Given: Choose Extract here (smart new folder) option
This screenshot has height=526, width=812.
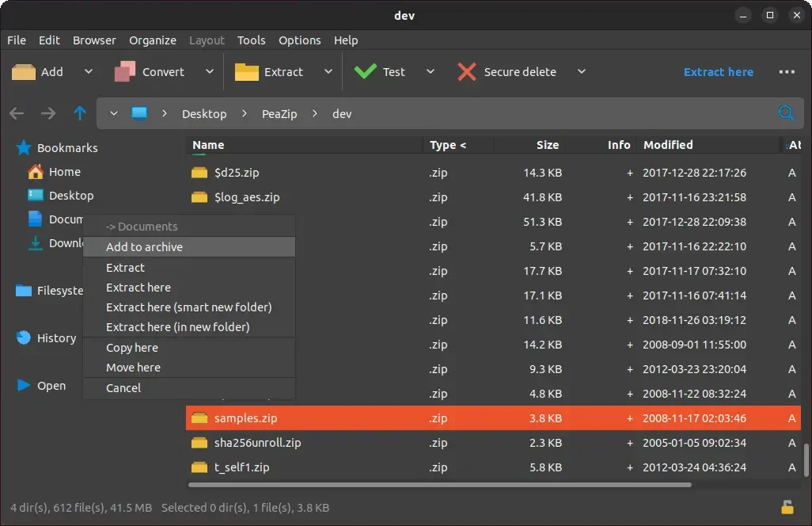Looking at the screenshot, I should click(x=189, y=307).
